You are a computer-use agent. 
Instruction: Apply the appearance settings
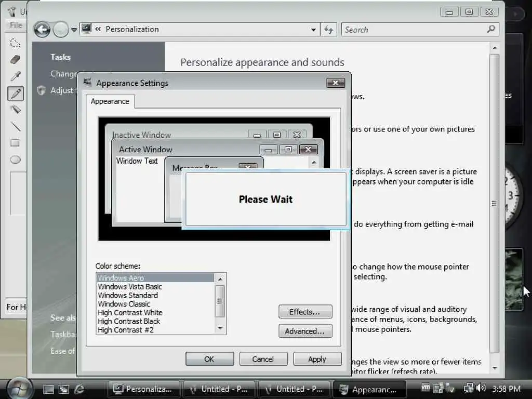click(317, 359)
